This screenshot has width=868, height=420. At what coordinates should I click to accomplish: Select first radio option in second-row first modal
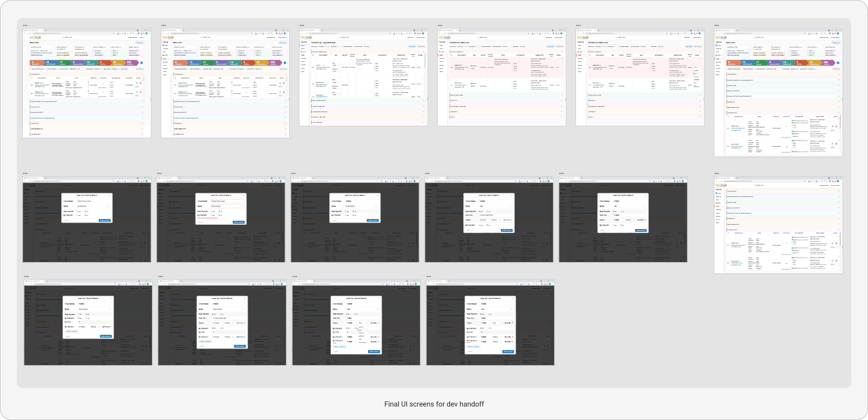point(77,212)
